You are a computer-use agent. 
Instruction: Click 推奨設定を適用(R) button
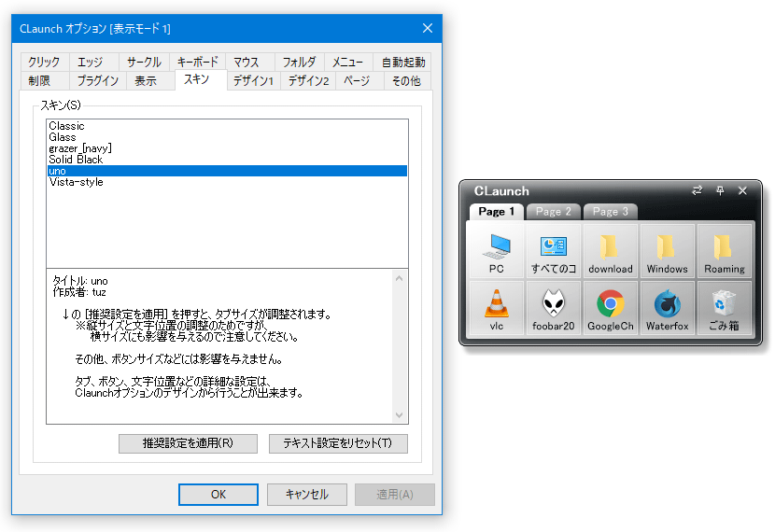[188, 443]
